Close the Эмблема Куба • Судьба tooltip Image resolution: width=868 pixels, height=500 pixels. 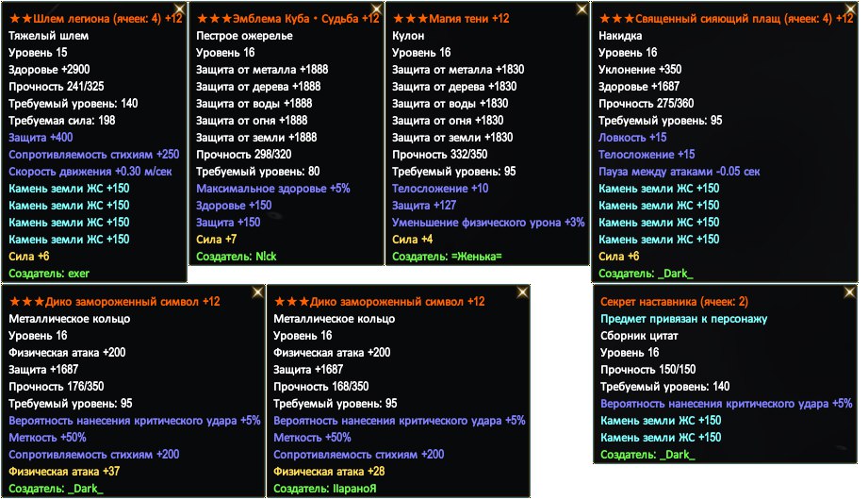[376, 9]
